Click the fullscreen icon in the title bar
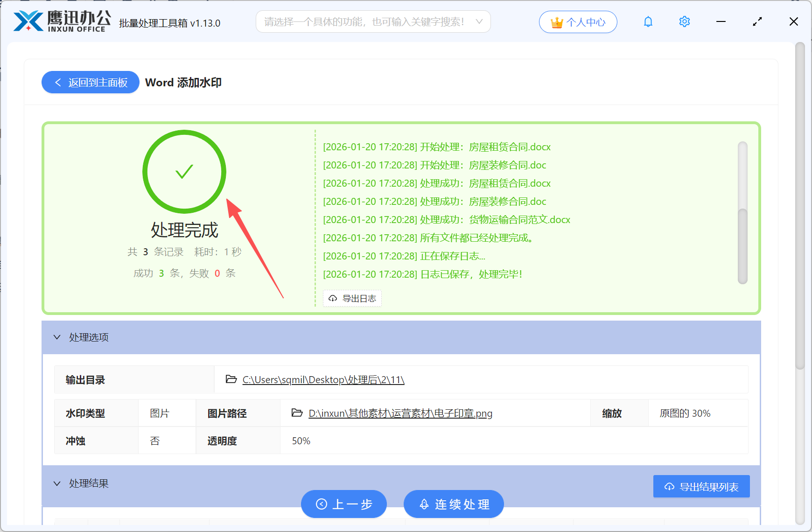The height and width of the screenshot is (532, 812). [x=757, y=21]
